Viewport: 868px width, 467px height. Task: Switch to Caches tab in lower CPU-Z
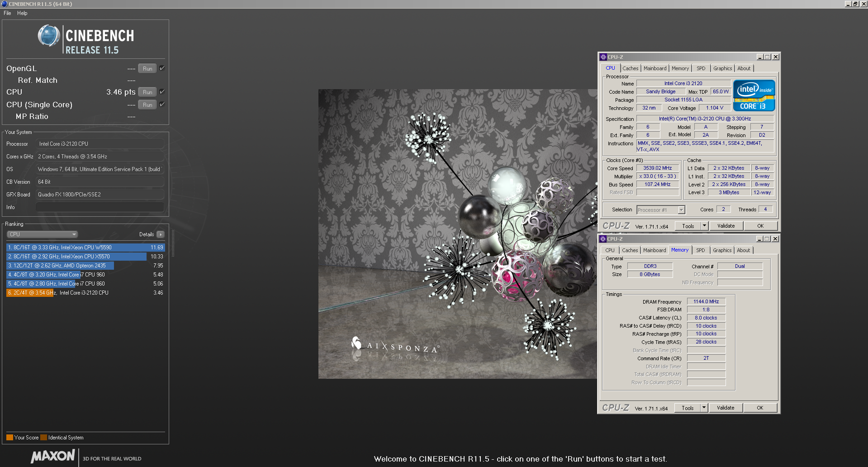coord(630,250)
